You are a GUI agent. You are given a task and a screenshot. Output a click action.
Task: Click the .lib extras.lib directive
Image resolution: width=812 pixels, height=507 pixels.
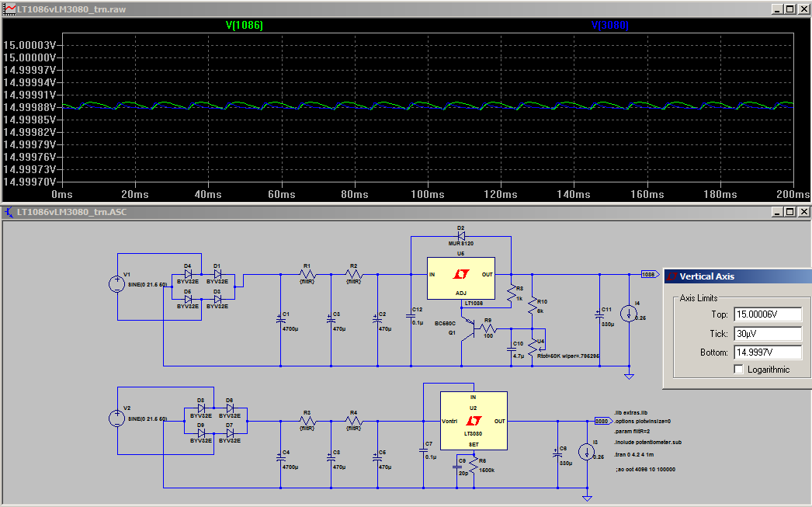tap(631, 413)
